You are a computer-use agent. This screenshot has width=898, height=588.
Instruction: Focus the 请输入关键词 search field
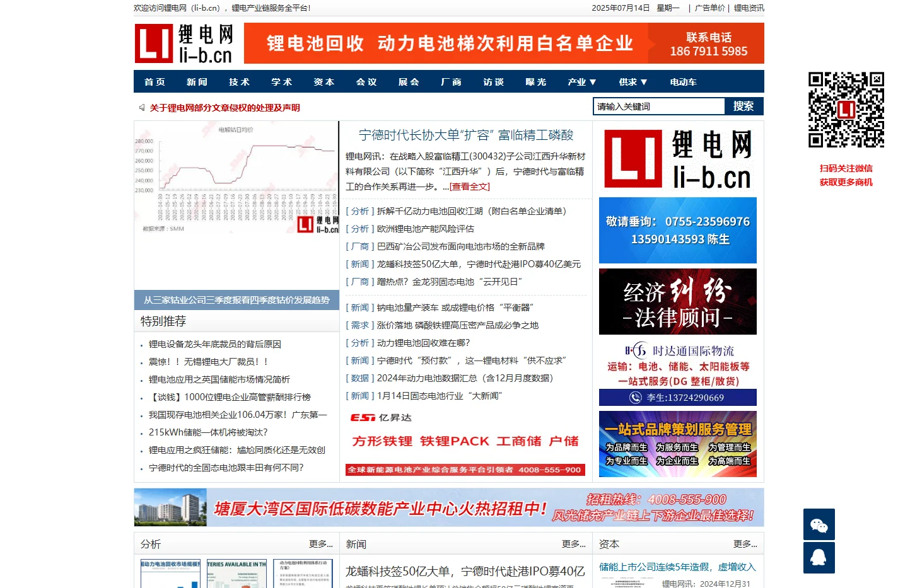[659, 106]
